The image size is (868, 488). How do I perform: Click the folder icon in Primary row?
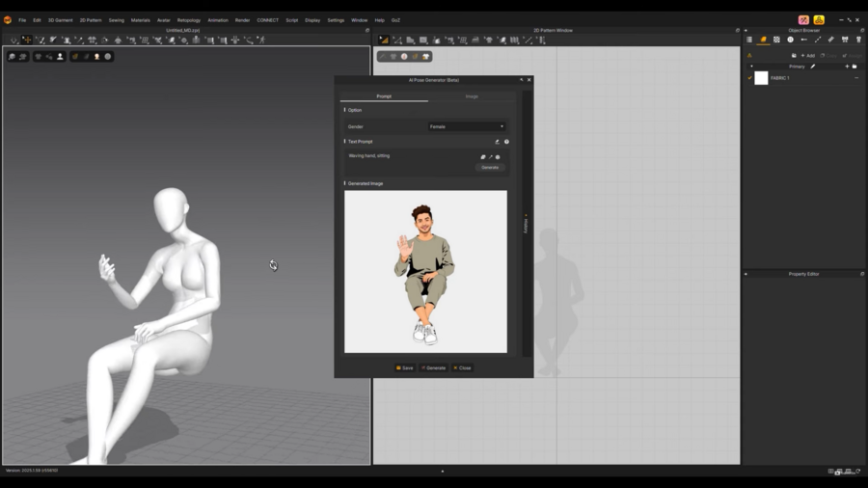tap(854, 67)
